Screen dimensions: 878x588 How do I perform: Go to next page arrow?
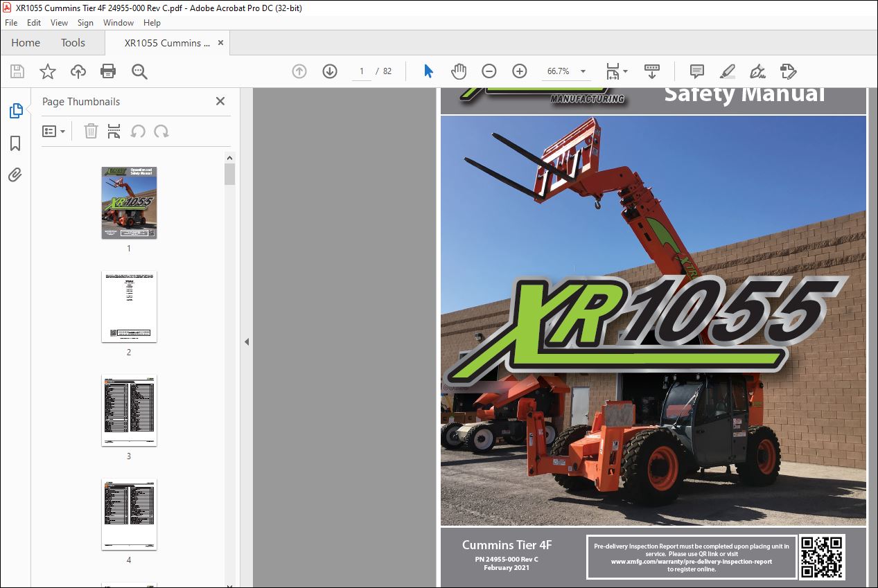coord(330,71)
